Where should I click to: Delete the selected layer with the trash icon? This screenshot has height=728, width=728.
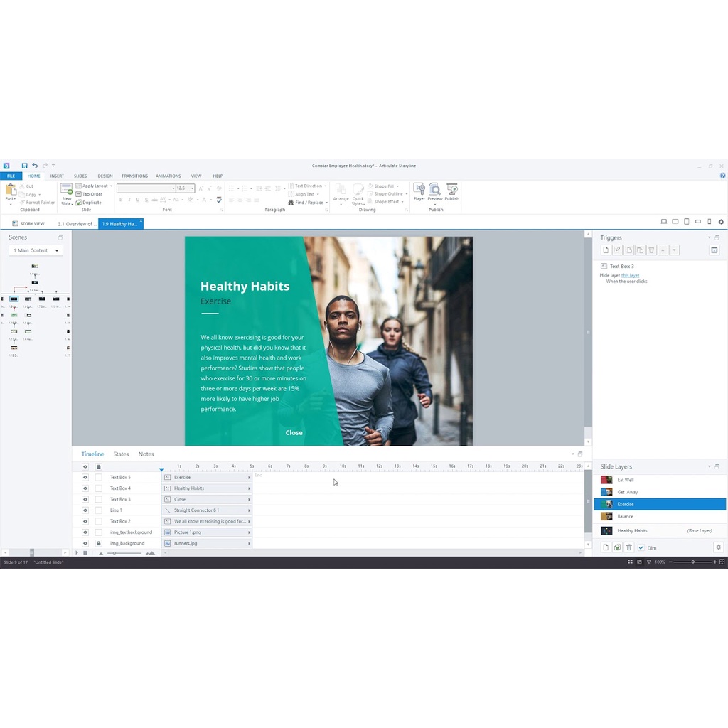pos(629,547)
